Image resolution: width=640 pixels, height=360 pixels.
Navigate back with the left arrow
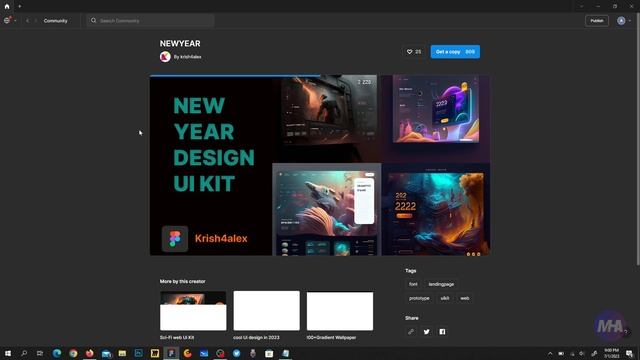click(x=28, y=20)
